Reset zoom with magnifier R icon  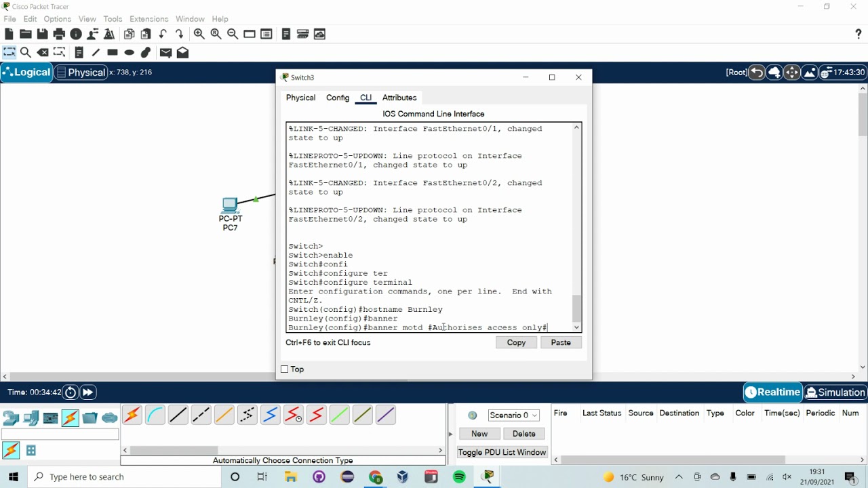tap(216, 34)
